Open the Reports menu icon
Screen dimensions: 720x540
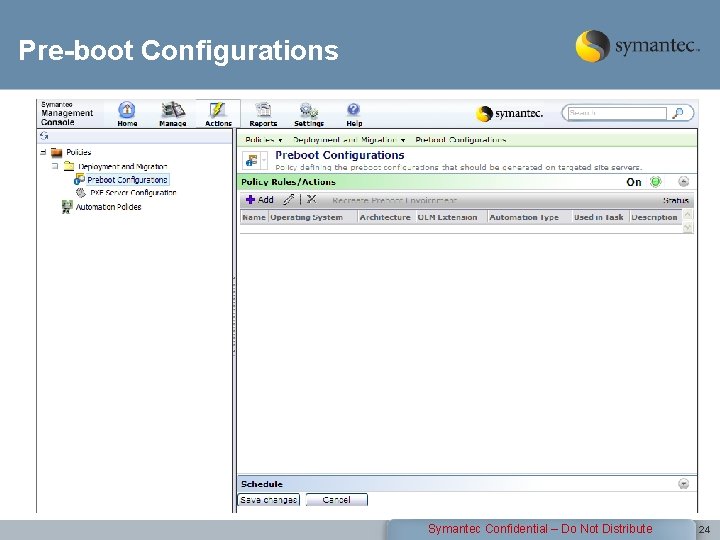(263, 113)
